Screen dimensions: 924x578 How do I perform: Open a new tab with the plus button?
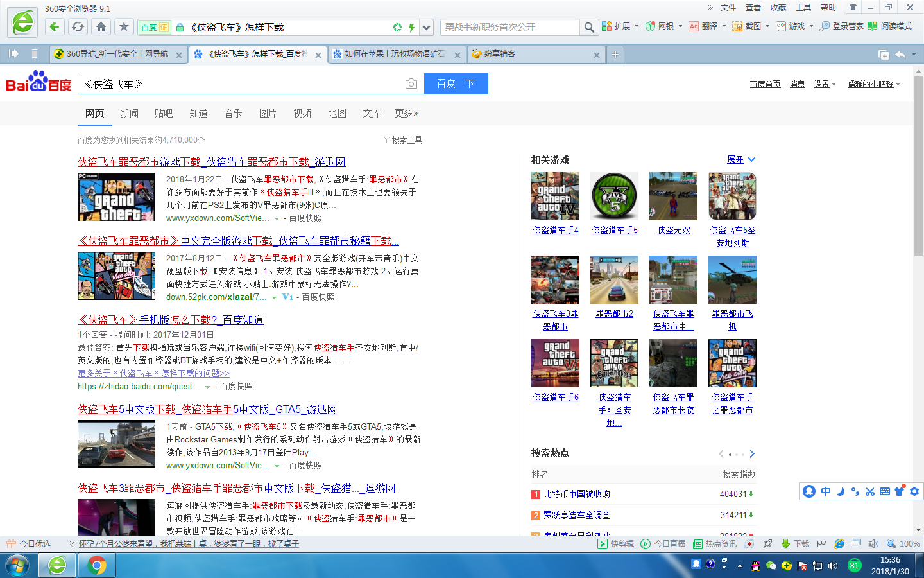tap(615, 55)
